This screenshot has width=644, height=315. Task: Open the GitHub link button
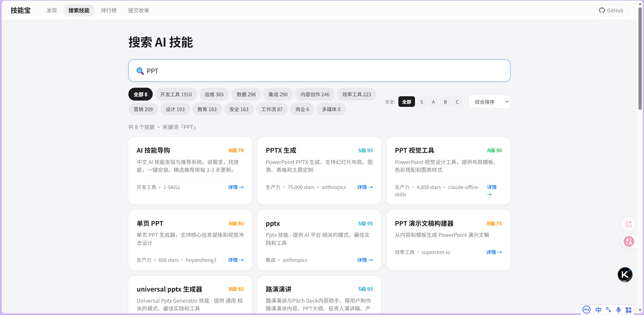(x=611, y=10)
